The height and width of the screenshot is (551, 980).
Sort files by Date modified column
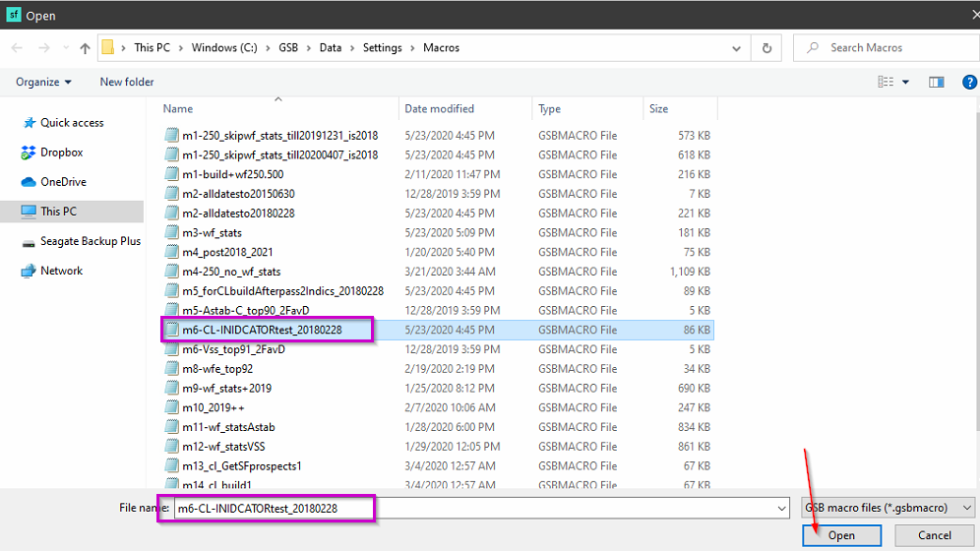click(x=439, y=109)
